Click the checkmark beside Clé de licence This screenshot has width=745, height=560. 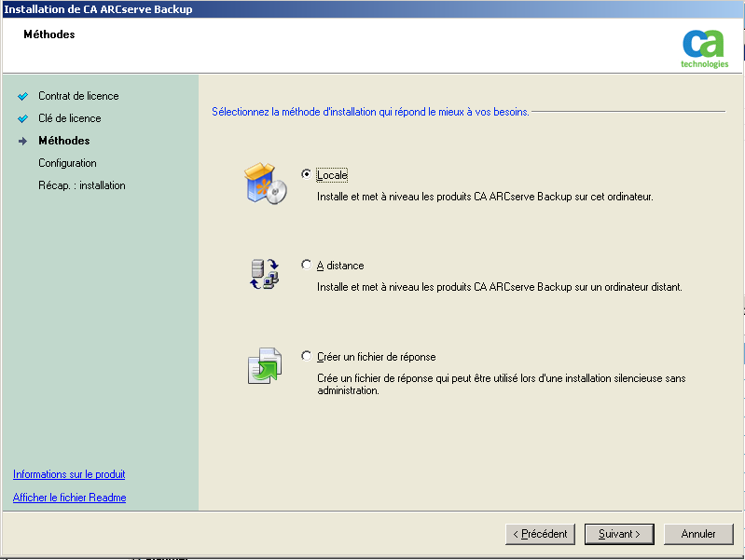[23, 118]
